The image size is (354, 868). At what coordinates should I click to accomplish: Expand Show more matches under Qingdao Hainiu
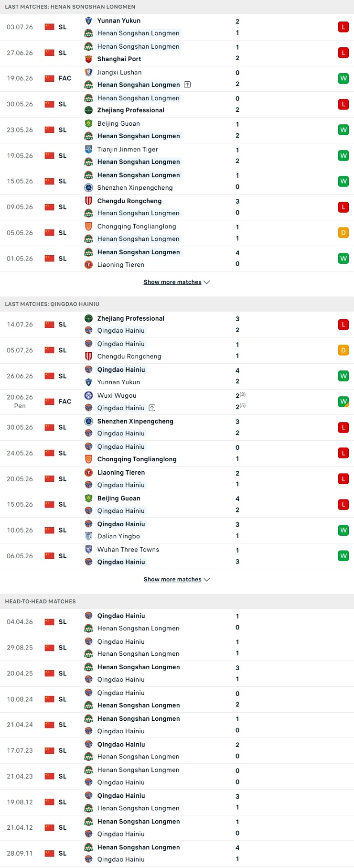pyautogui.click(x=177, y=579)
